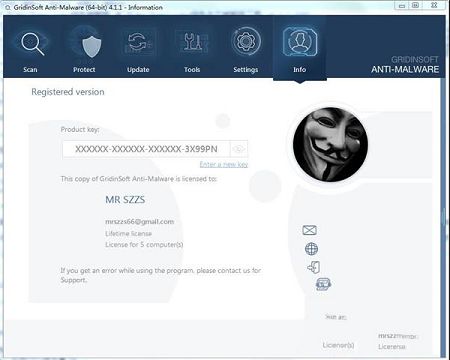
Task: Click the globe website icon
Action: (311, 249)
